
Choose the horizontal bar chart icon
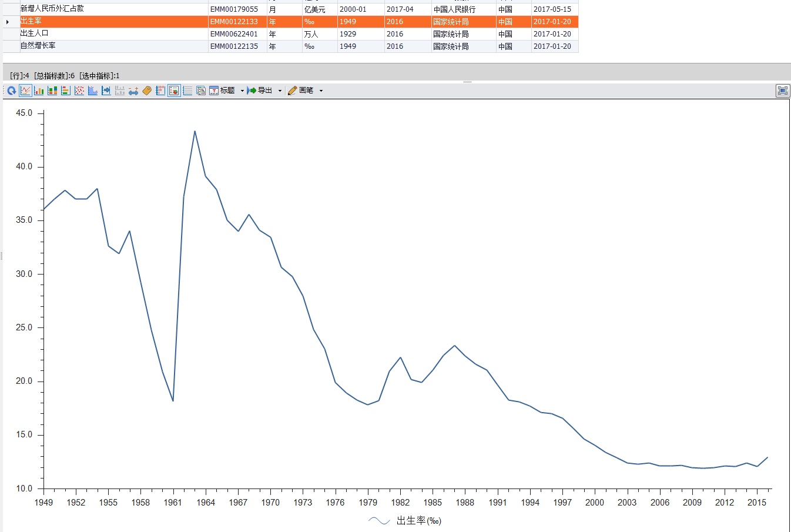coord(66,91)
